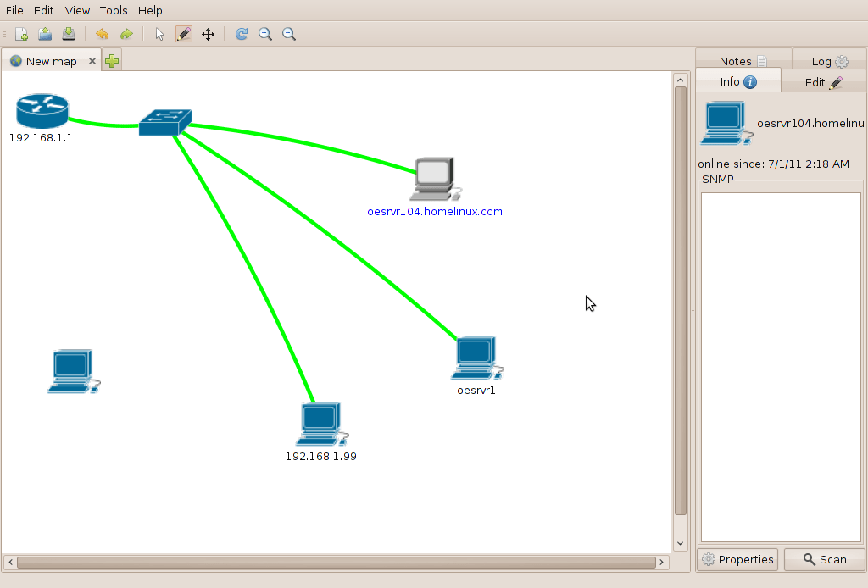Open an existing map file

[x=44, y=34]
